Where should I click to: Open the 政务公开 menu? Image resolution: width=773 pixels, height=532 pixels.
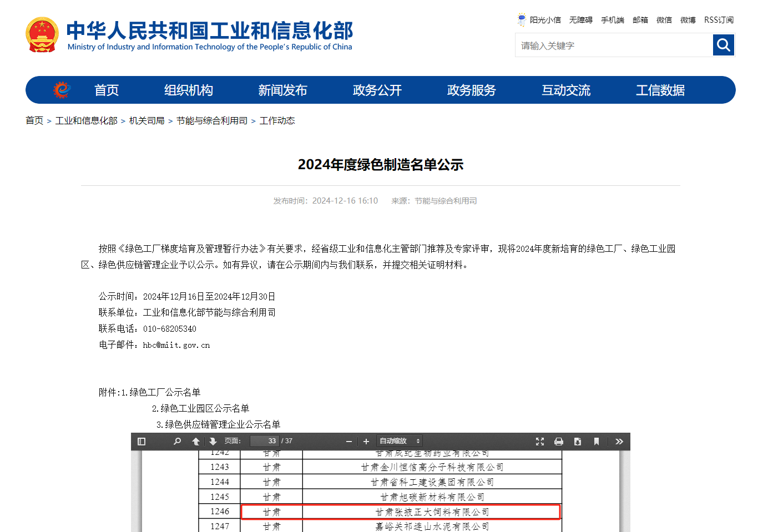tap(377, 90)
